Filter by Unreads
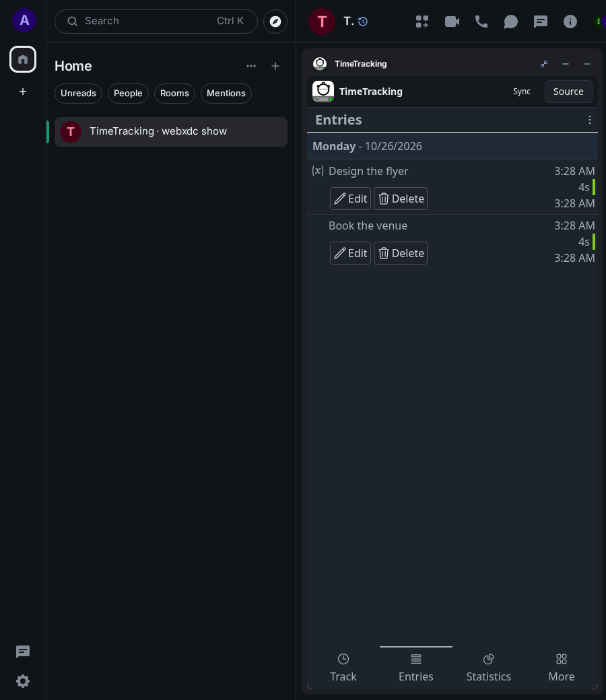Screen dimensions: 606x700 (78, 94)
